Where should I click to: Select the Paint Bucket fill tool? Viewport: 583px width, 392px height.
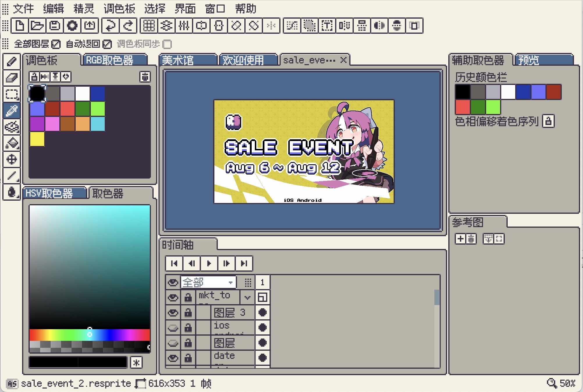click(12, 143)
